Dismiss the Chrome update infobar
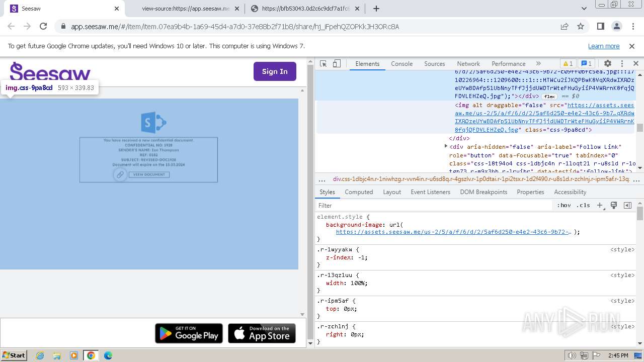Viewport: 644px width, 362px height. tap(632, 46)
